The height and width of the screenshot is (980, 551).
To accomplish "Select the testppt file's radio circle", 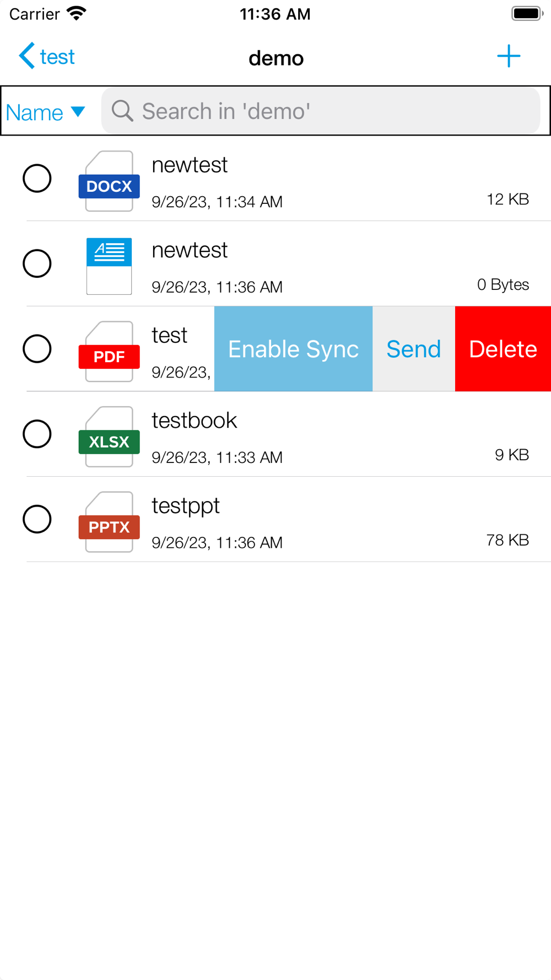I will pos(37,519).
